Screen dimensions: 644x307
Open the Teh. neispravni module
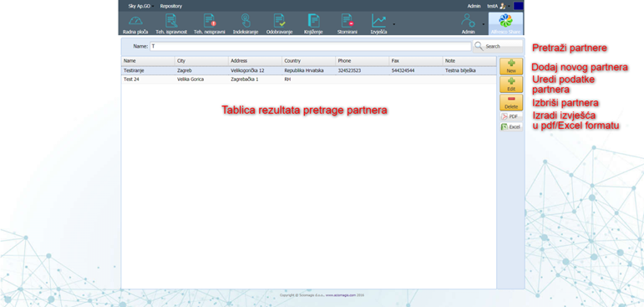tap(210, 23)
